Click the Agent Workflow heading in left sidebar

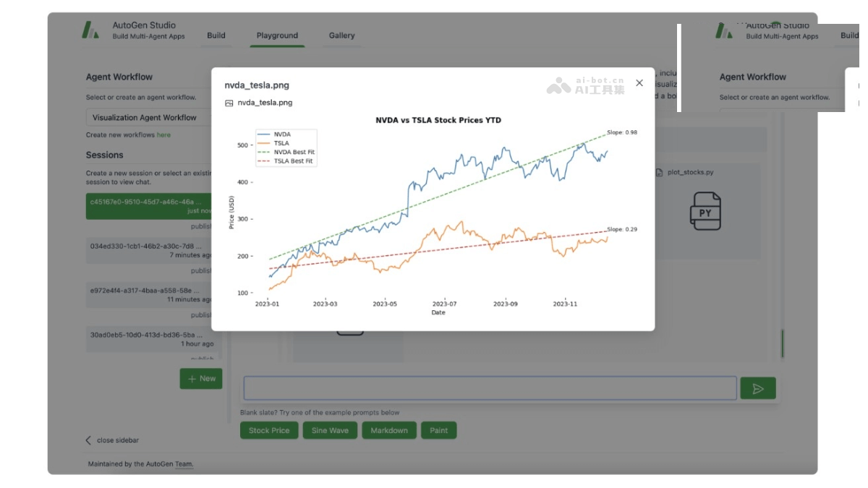[119, 77]
